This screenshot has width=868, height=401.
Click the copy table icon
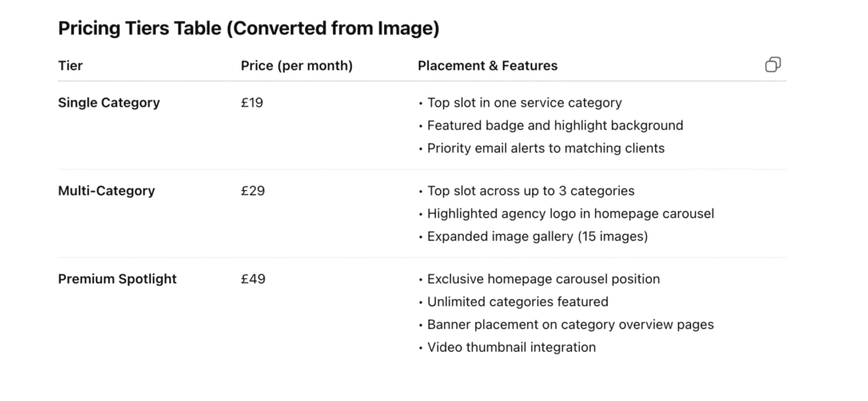click(773, 64)
